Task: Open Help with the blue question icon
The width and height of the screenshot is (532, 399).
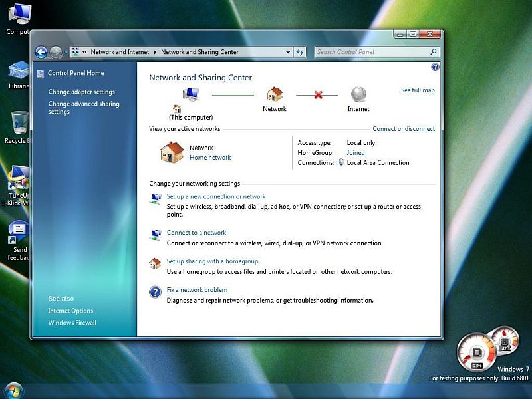Action: pyautogui.click(x=435, y=67)
